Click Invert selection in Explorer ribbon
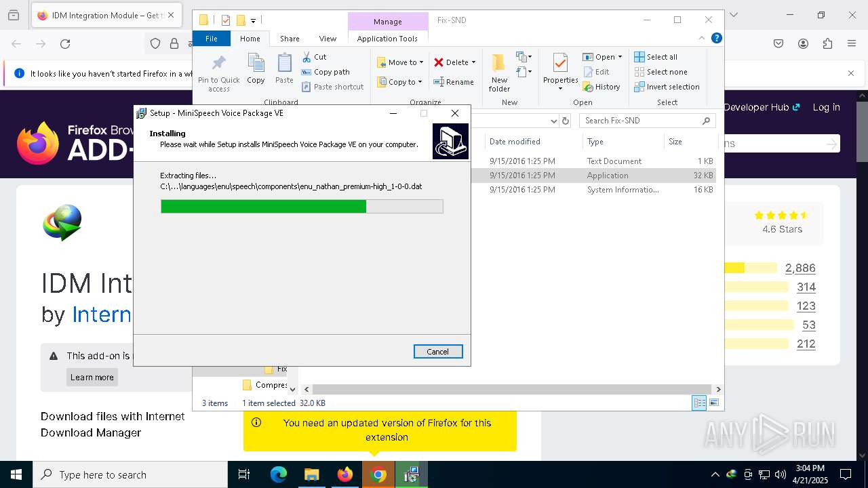 click(667, 87)
